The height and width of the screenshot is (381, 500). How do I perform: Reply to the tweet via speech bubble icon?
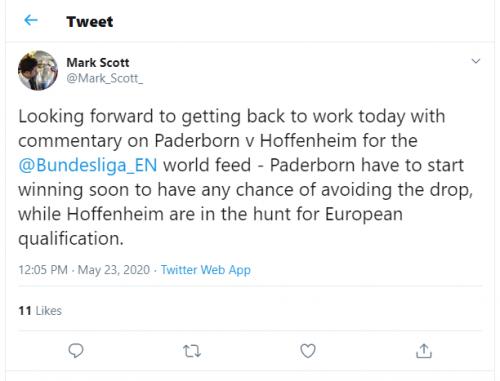[76, 351]
